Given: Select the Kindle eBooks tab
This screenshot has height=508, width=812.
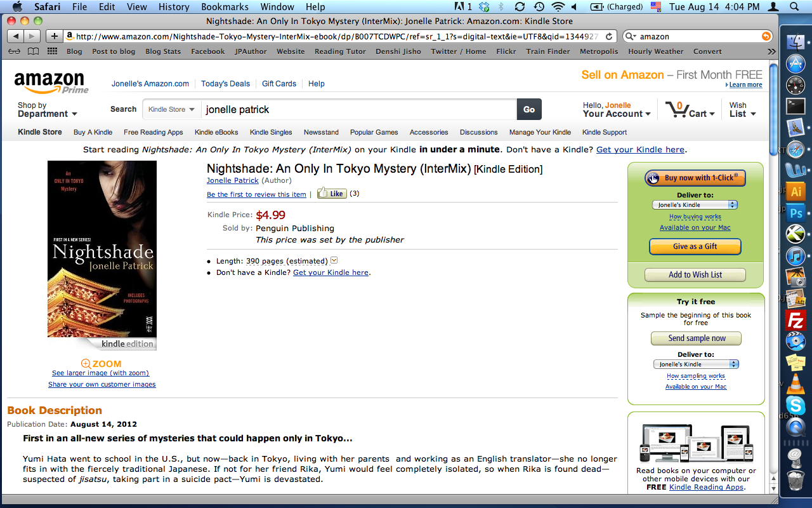Looking at the screenshot, I should click(x=216, y=132).
